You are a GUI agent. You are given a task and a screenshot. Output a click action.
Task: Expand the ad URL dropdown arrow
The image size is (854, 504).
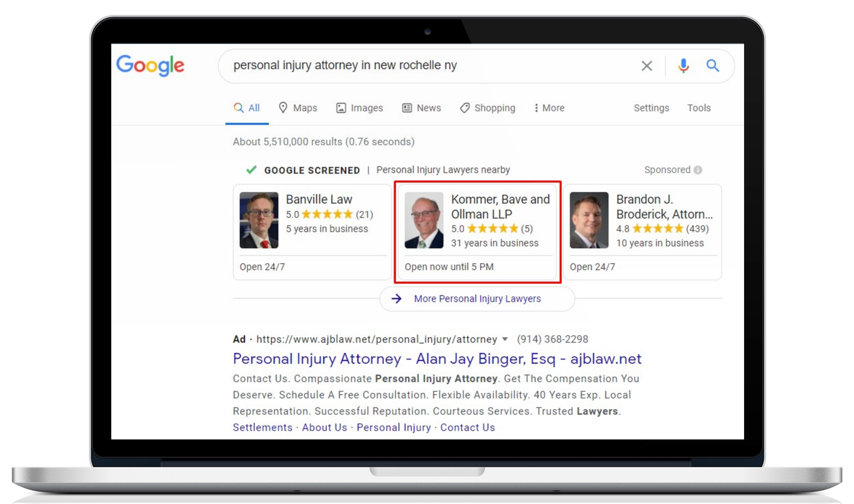click(505, 339)
